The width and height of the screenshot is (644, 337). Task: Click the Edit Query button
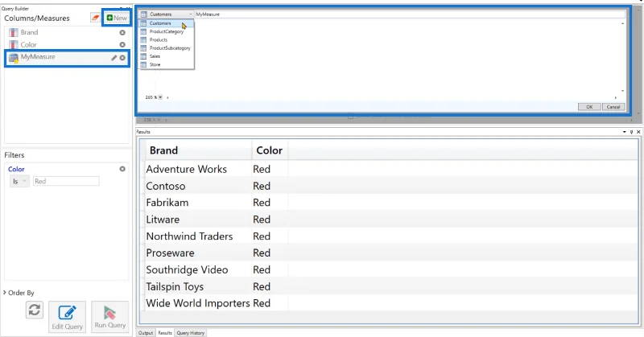click(67, 317)
